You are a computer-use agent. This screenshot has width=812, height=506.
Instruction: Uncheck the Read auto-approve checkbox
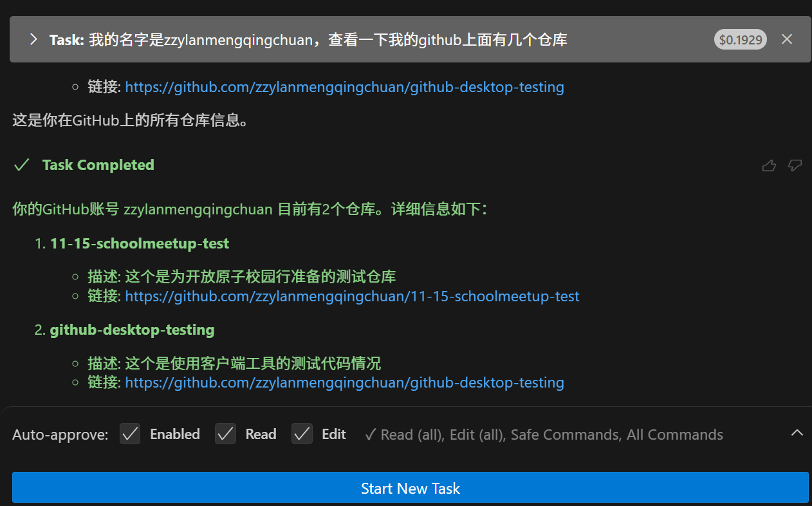(225, 434)
